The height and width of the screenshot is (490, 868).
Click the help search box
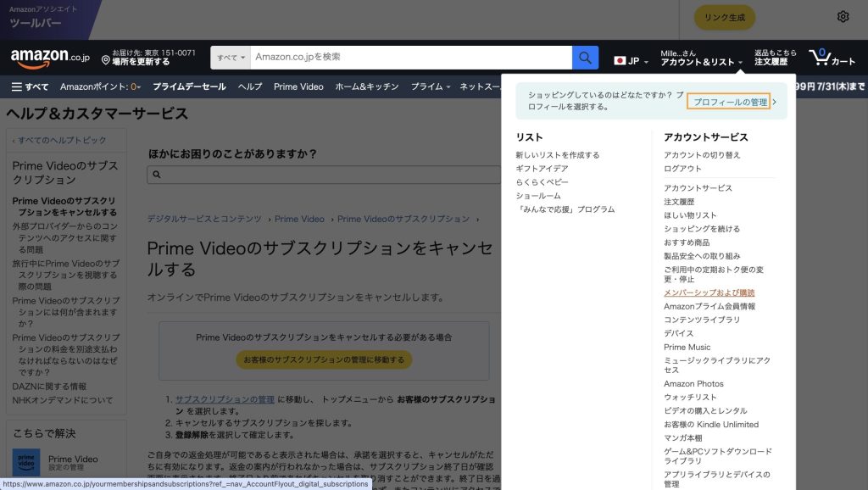322,175
